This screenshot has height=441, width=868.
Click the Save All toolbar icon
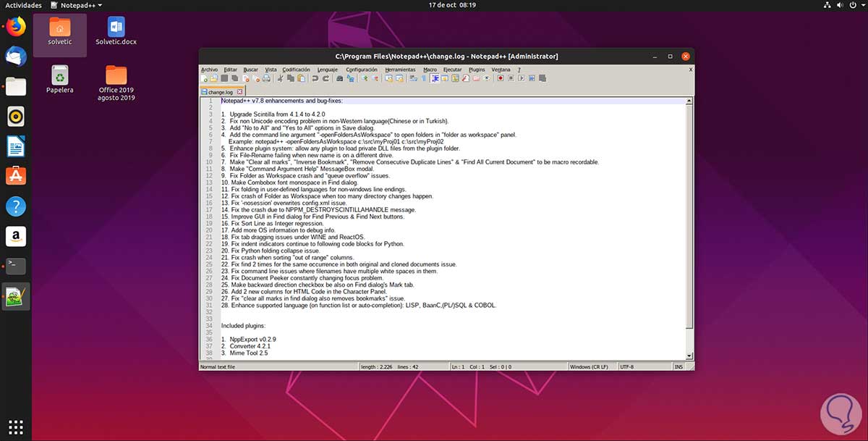(x=234, y=78)
